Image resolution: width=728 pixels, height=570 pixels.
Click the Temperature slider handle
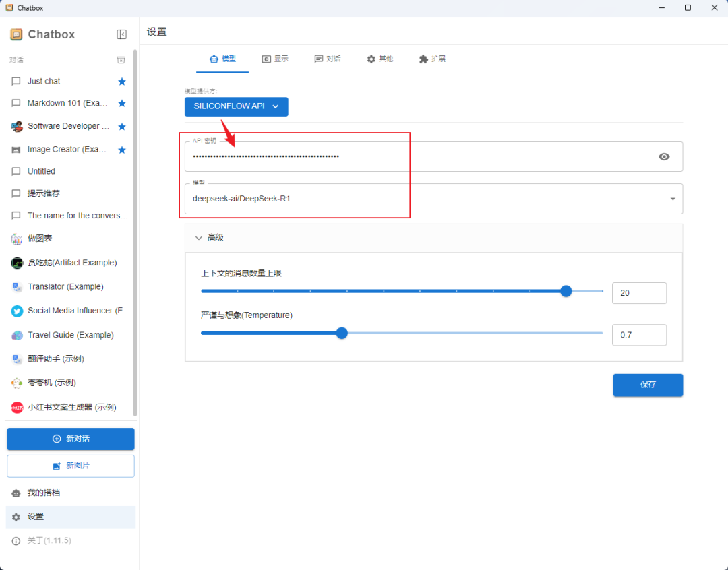(342, 334)
